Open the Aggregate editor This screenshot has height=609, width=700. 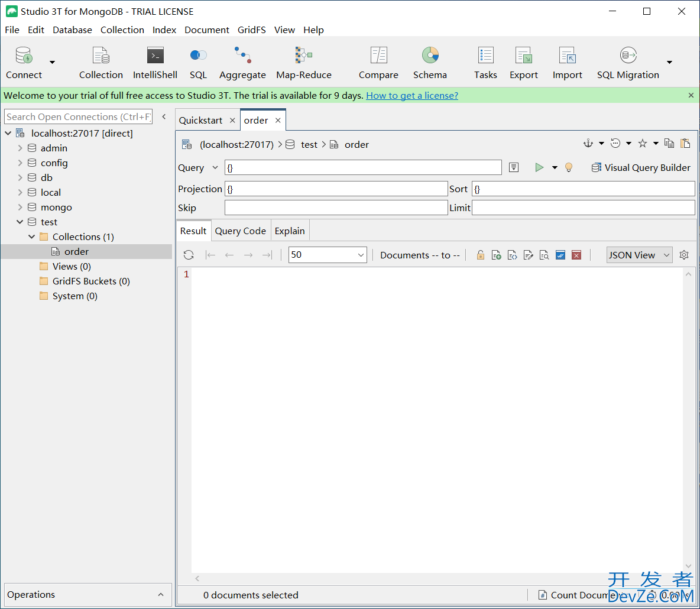point(242,63)
